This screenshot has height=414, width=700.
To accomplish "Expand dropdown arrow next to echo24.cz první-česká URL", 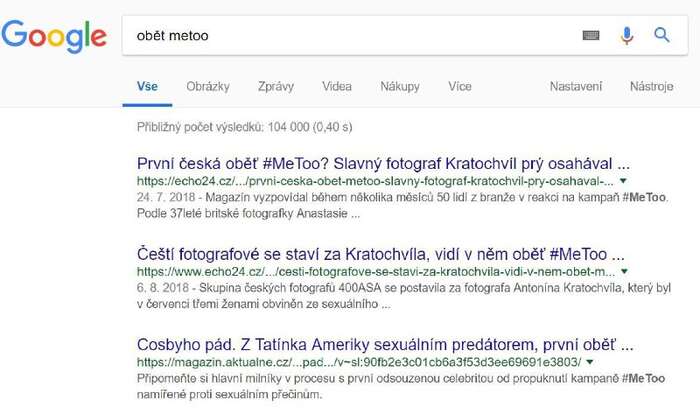I will (x=623, y=181).
